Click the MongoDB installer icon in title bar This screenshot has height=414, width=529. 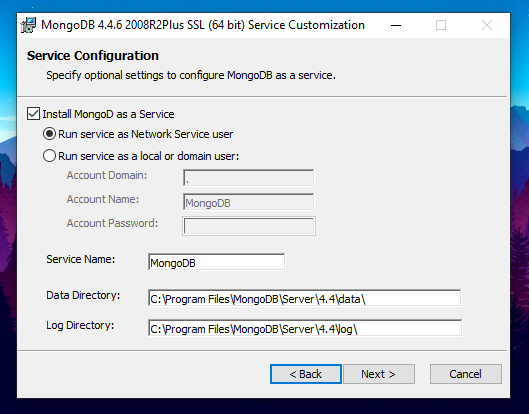point(28,25)
